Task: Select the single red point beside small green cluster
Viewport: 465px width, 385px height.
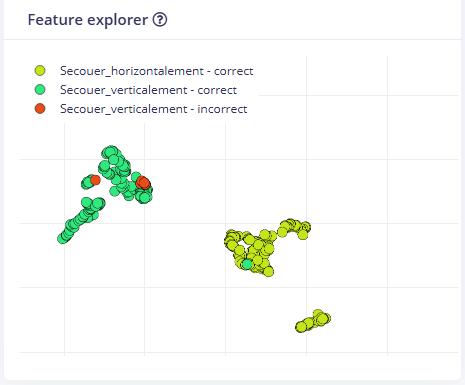Action: click(95, 180)
